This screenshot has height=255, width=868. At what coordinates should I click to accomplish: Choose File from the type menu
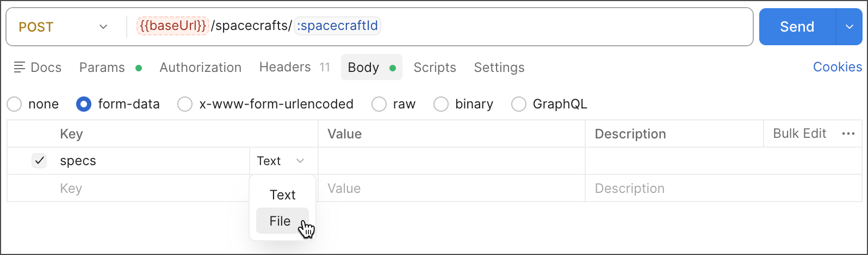point(281,221)
